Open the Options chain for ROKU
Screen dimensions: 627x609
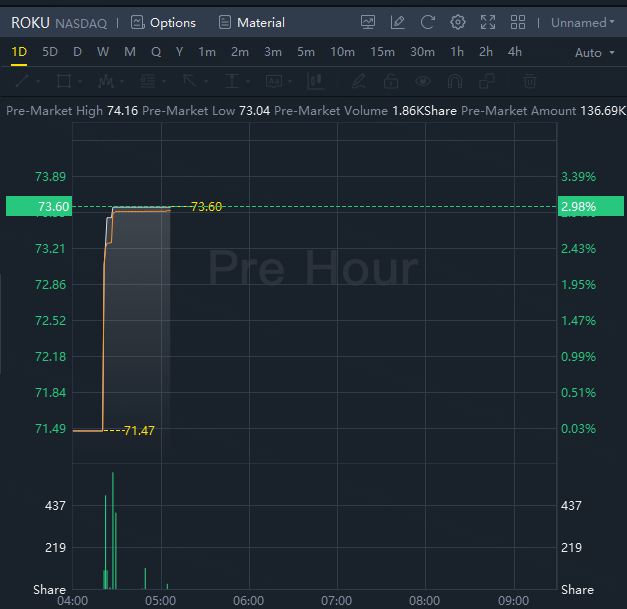click(x=163, y=22)
